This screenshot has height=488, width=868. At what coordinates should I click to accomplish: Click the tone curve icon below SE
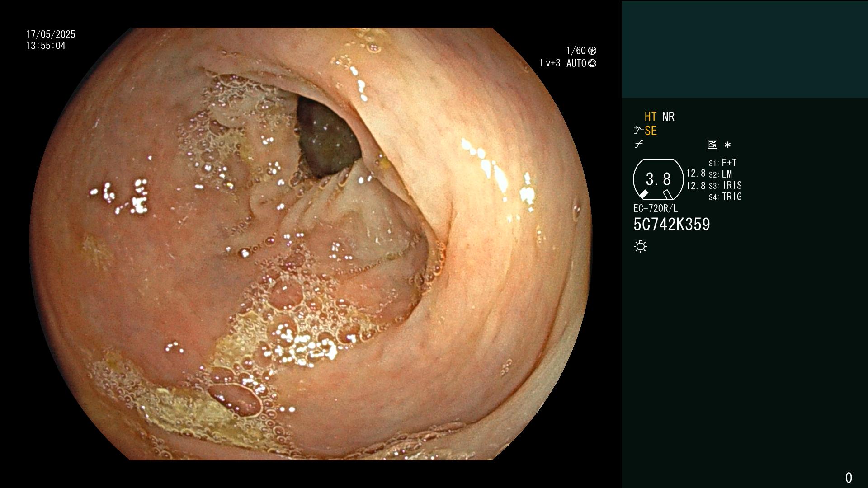tap(639, 144)
